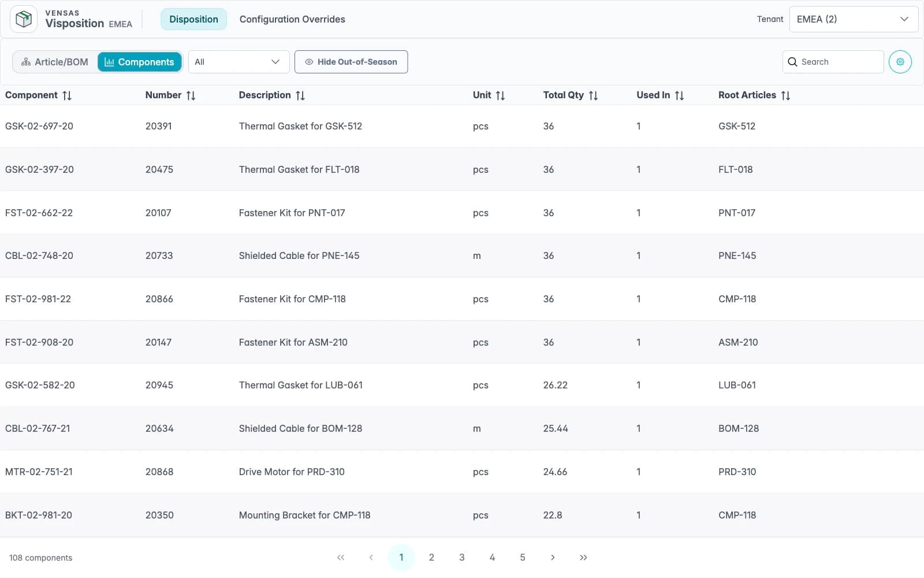Screen dimensions: 924x578
Task: Go to next page chevron
Action: (x=553, y=557)
